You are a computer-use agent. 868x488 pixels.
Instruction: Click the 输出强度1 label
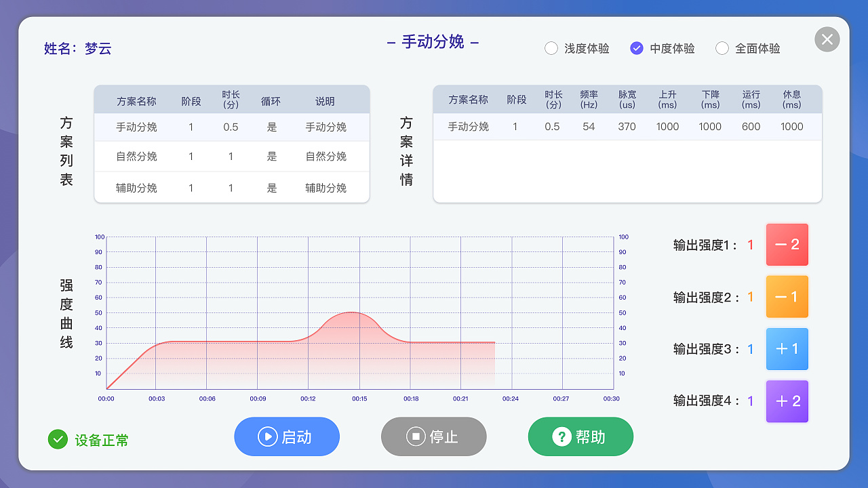click(705, 245)
